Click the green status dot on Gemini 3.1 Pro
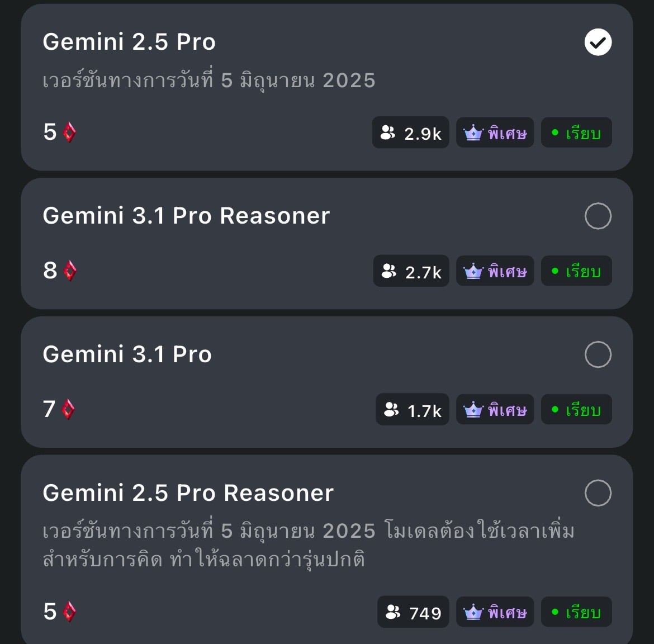654x644 pixels. 555,410
